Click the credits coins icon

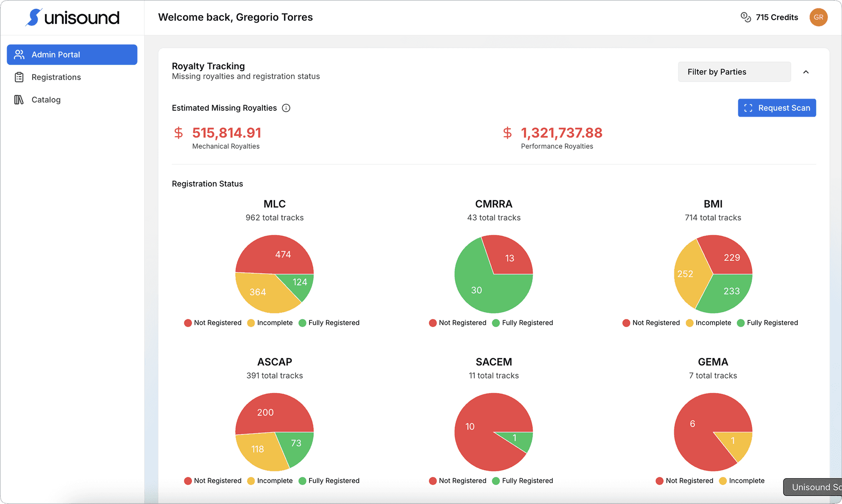pos(746,17)
